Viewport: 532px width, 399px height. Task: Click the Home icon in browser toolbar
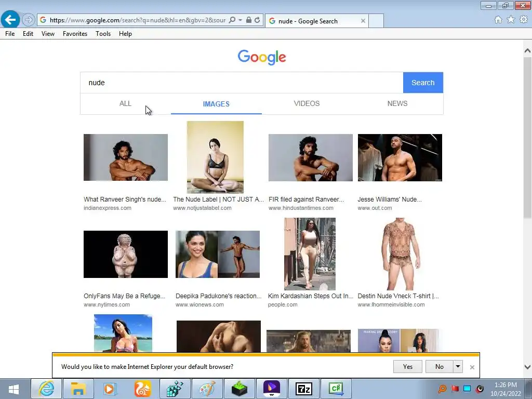coord(498,20)
